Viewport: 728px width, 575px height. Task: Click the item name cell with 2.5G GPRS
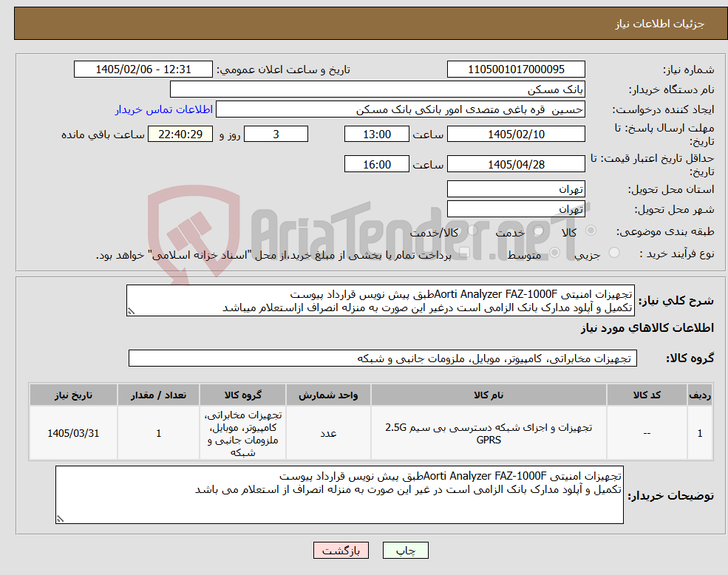click(489, 433)
